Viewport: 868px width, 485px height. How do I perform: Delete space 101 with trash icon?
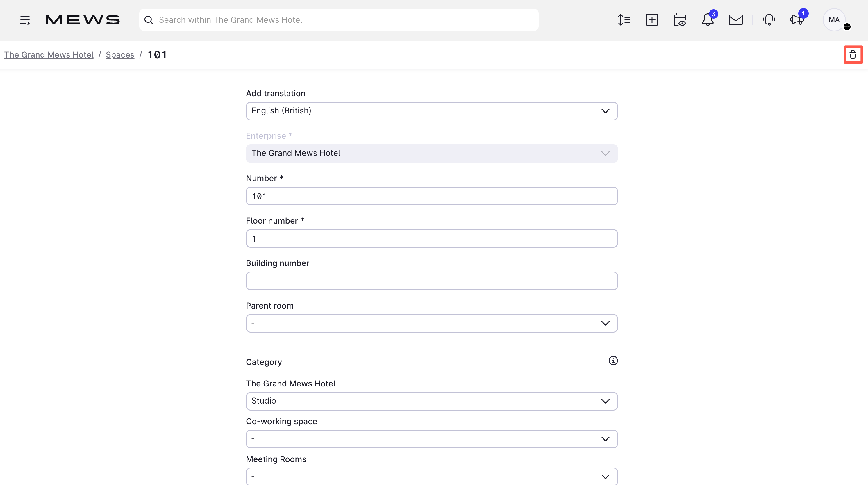coord(853,55)
